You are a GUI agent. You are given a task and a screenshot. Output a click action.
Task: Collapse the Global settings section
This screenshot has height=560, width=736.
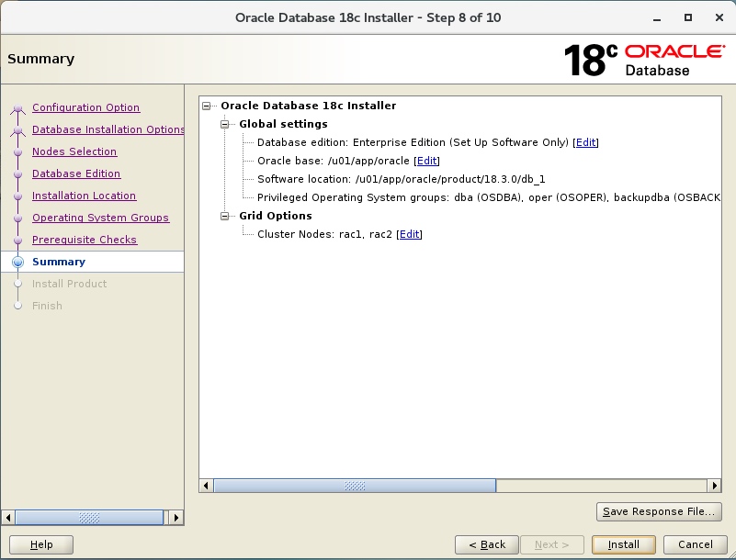tap(224, 124)
